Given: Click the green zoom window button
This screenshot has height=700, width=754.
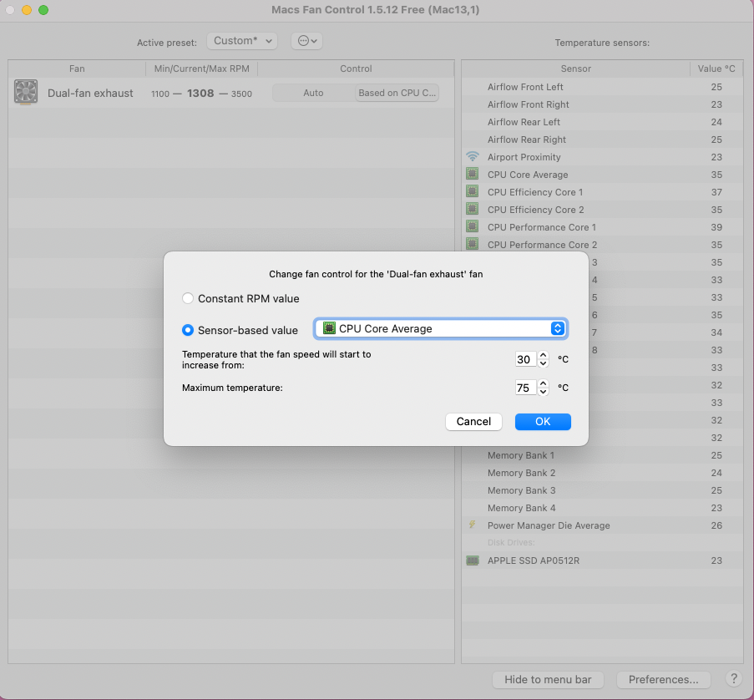Looking at the screenshot, I should click(43, 10).
